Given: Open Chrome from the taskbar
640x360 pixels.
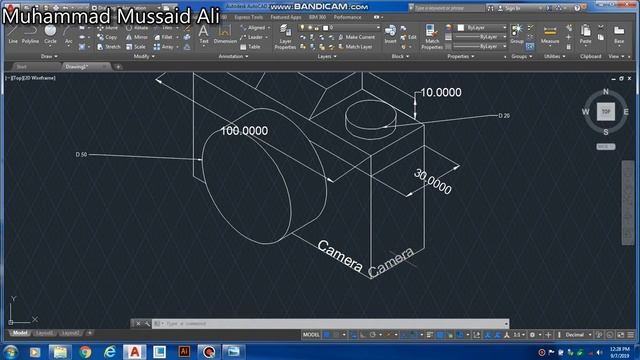Looking at the screenshot, I should [85, 352].
